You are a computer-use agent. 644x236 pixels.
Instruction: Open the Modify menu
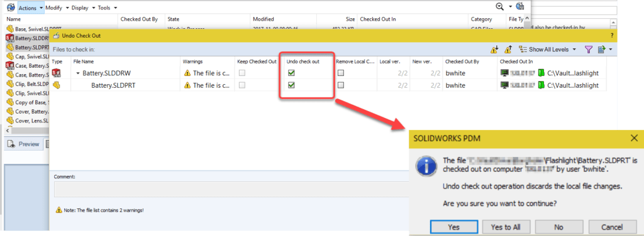(x=57, y=8)
